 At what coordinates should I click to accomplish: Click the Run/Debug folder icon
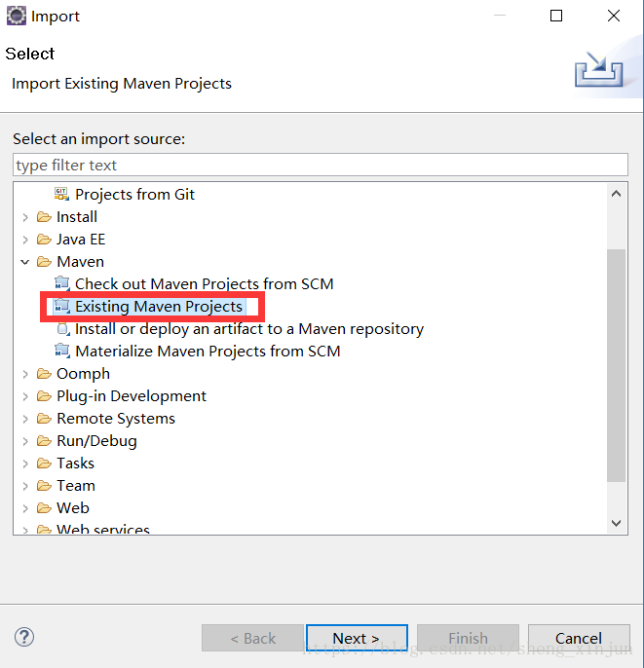pyautogui.click(x=44, y=441)
